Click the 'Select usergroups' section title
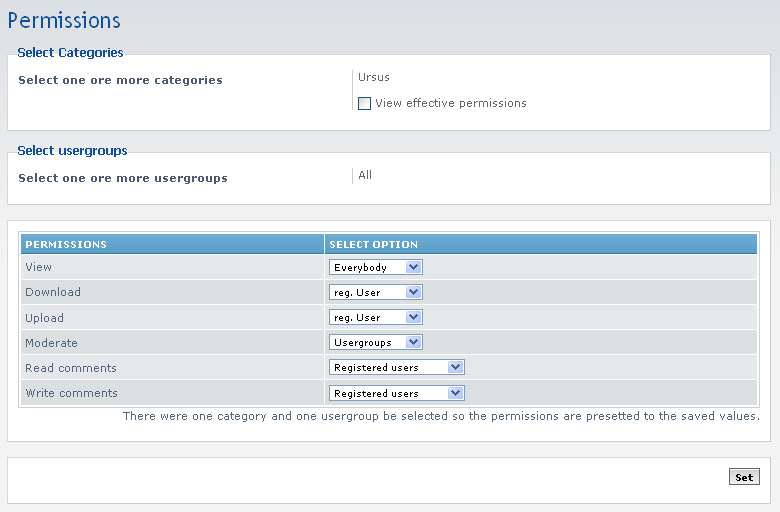This screenshot has height=512, width=780. 72,151
